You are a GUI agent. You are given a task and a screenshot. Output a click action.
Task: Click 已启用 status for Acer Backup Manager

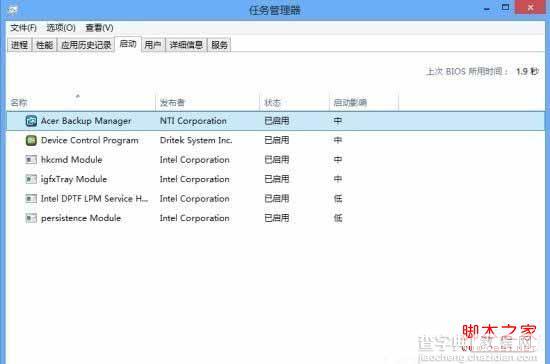pyautogui.click(x=277, y=121)
